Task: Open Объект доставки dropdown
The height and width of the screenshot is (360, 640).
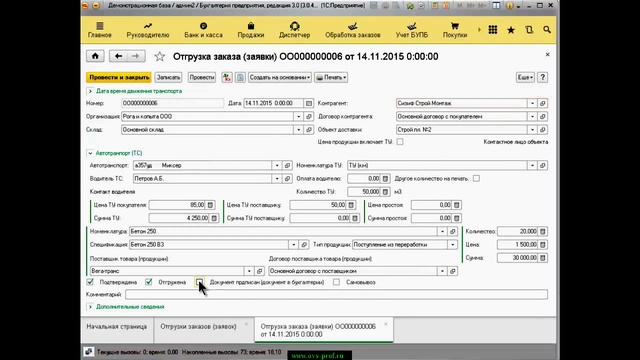Action: coord(532,129)
